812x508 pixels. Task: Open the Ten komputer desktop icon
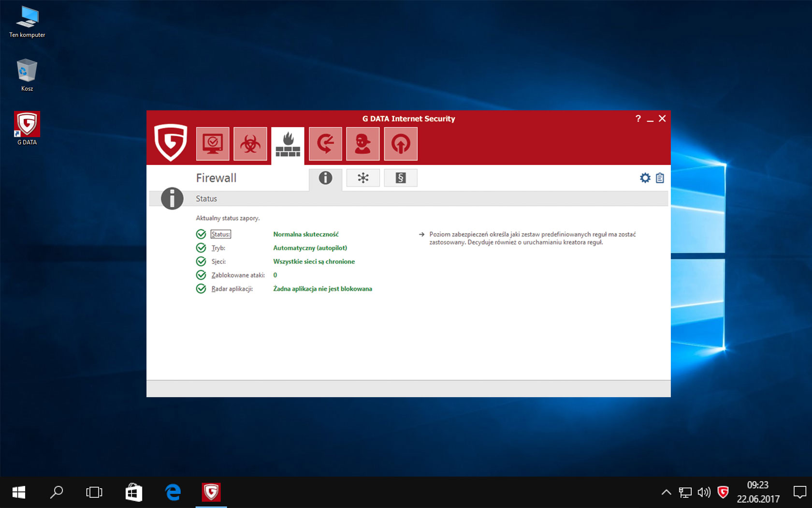point(27,22)
